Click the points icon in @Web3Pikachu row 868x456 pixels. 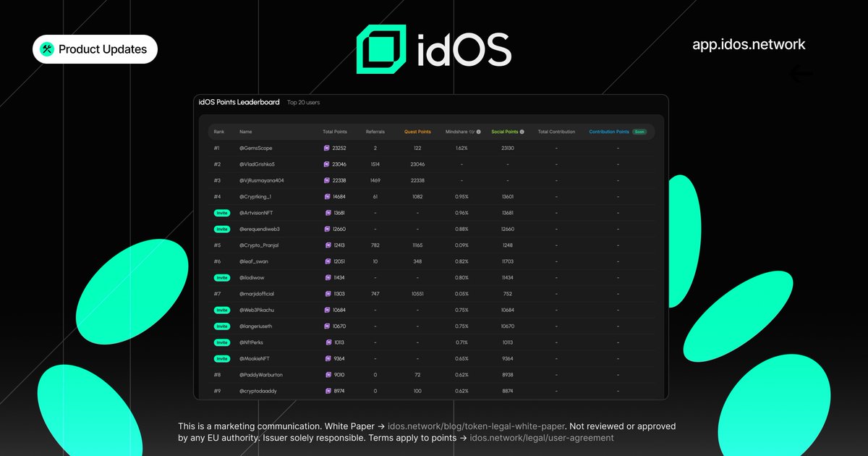coord(327,310)
